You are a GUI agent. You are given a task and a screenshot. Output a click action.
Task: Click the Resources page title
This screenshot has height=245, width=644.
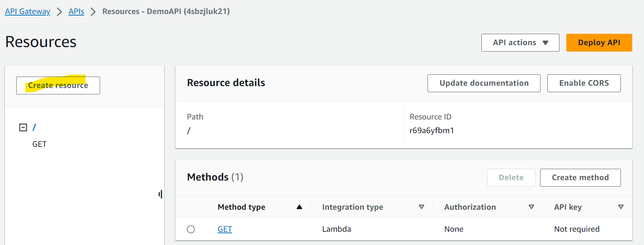(x=41, y=42)
